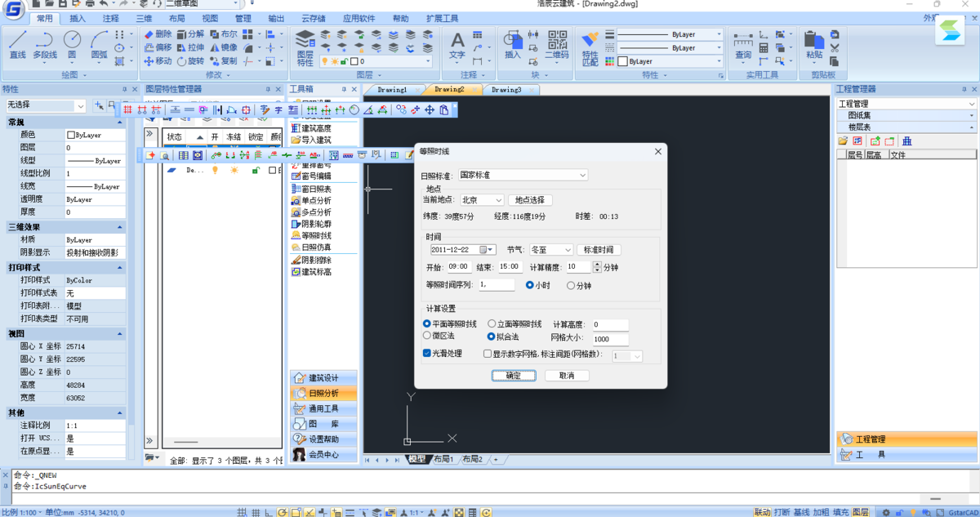This screenshot has height=517, width=980.
Task: Click the 地点选择 button
Action: [531, 200]
